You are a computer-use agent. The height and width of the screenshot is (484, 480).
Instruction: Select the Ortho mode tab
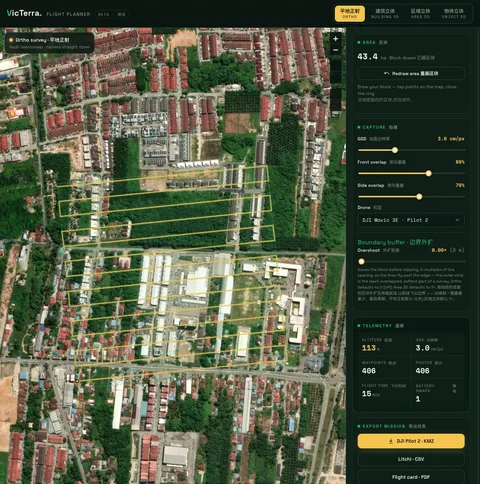pos(350,14)
